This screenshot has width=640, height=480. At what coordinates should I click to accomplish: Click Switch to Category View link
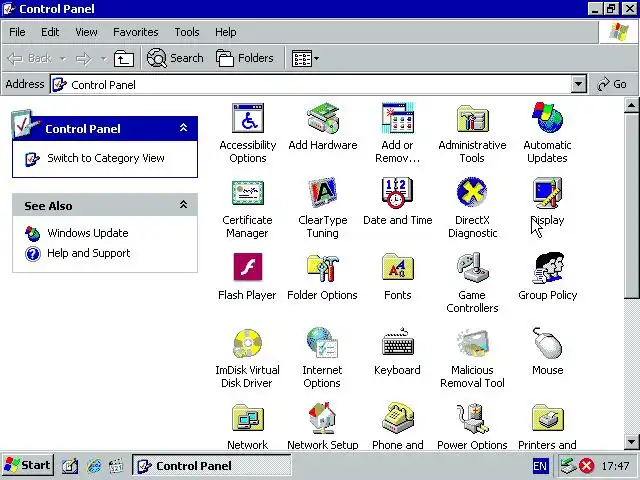(x=106, y=158)
